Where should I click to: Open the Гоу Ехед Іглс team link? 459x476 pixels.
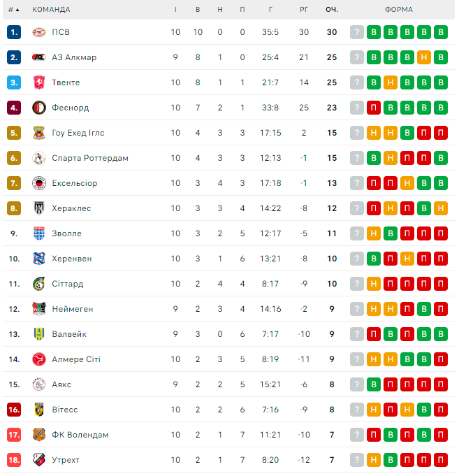click(78, 133)
